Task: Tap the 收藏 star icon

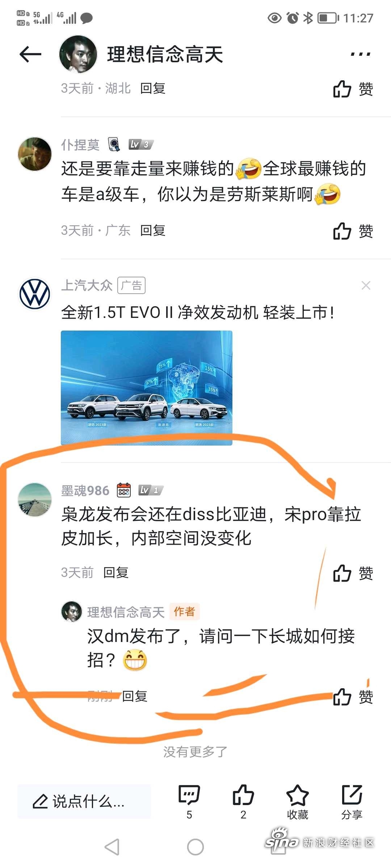Action: pos(298,801)
